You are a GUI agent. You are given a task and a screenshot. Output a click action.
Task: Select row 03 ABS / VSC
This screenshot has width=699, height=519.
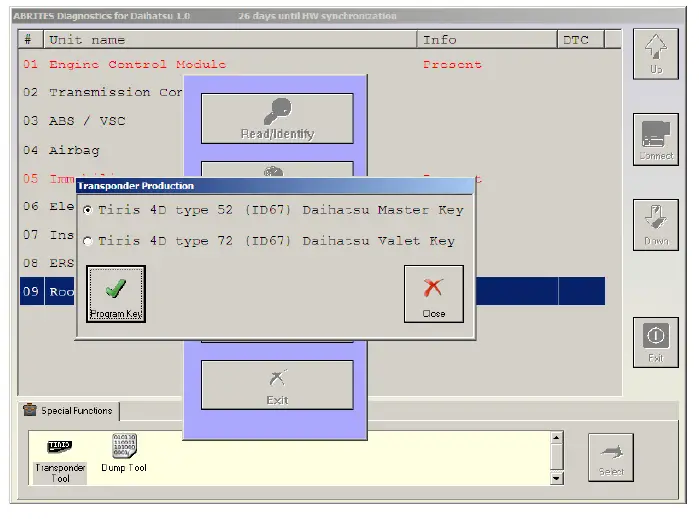pos(102,121)
